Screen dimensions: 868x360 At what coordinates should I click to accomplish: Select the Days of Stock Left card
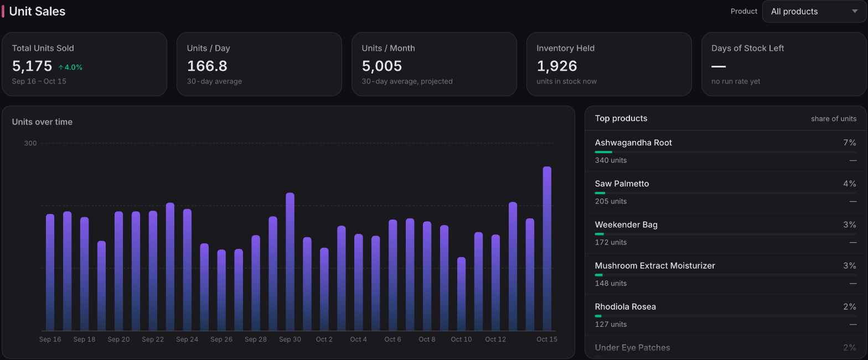click(x=784, y=64)
